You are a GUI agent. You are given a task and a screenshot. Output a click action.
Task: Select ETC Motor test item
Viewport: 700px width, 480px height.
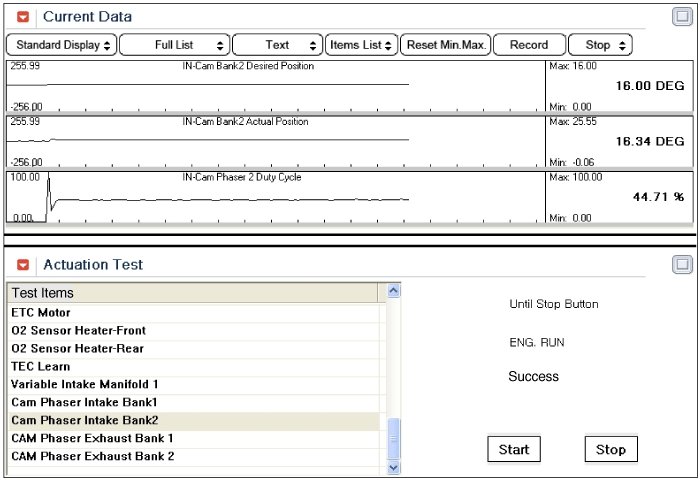tap(41, 313)
